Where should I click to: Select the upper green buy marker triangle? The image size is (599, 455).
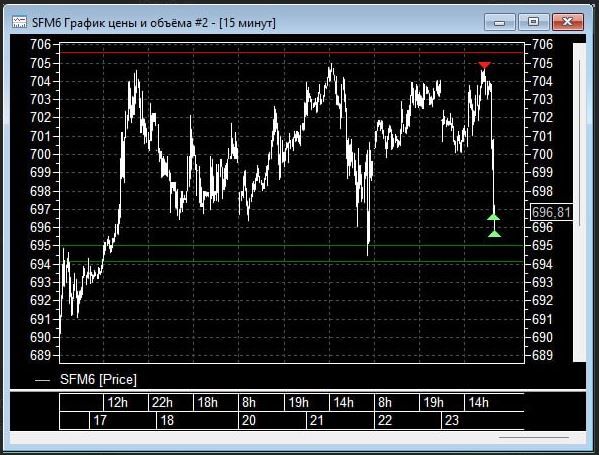tap(494, 217)
